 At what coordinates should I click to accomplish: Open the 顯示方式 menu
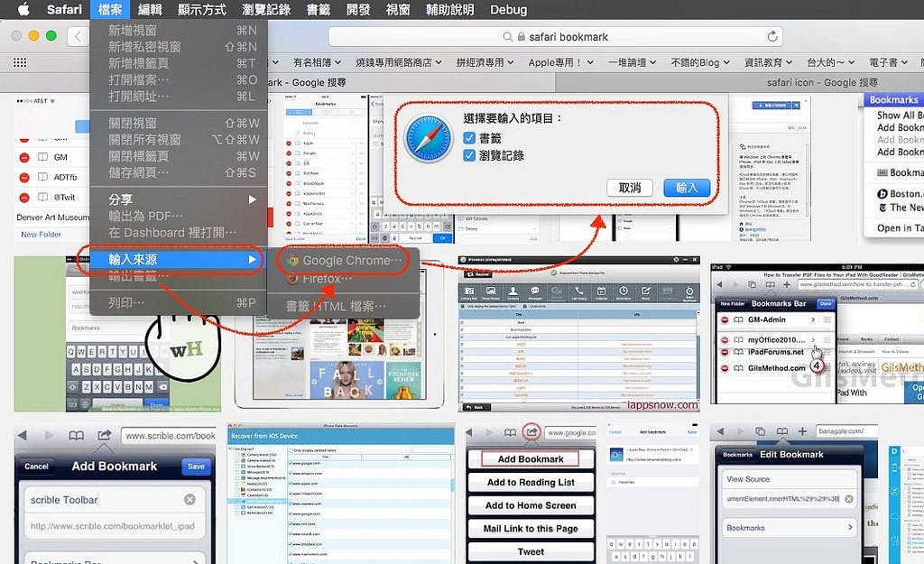click(x=201, y=9)
